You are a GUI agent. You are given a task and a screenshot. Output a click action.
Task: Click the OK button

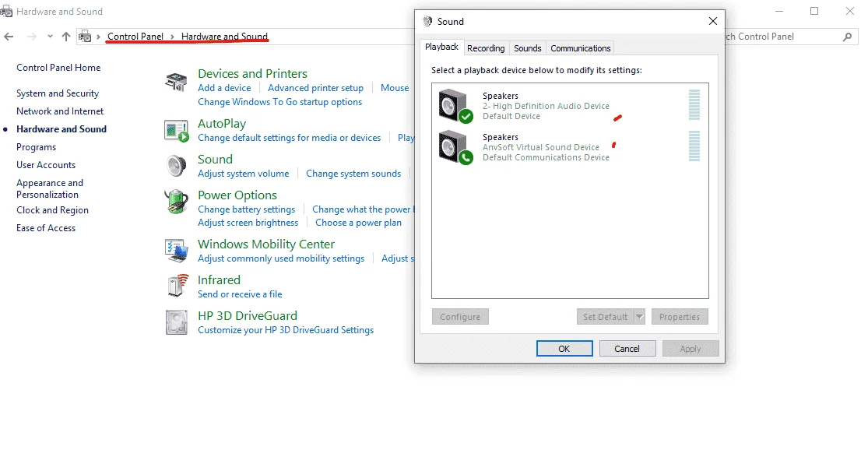[564, 349]
